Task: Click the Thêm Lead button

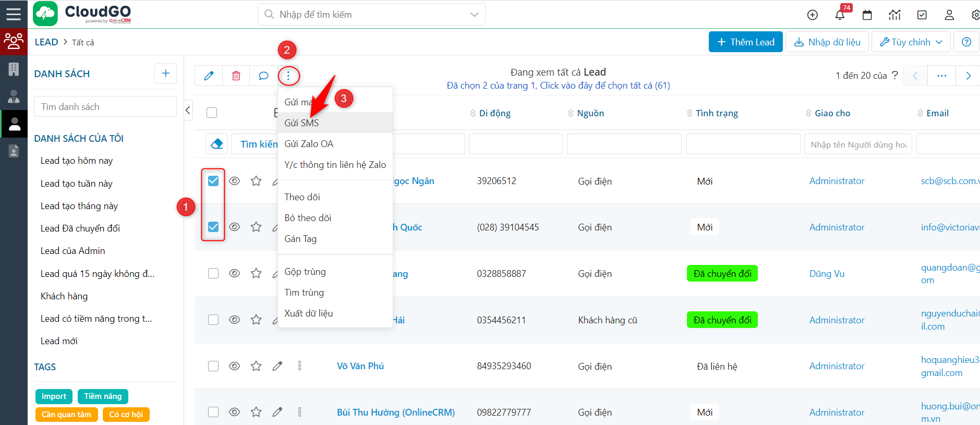Action: (x=745, y=42)
